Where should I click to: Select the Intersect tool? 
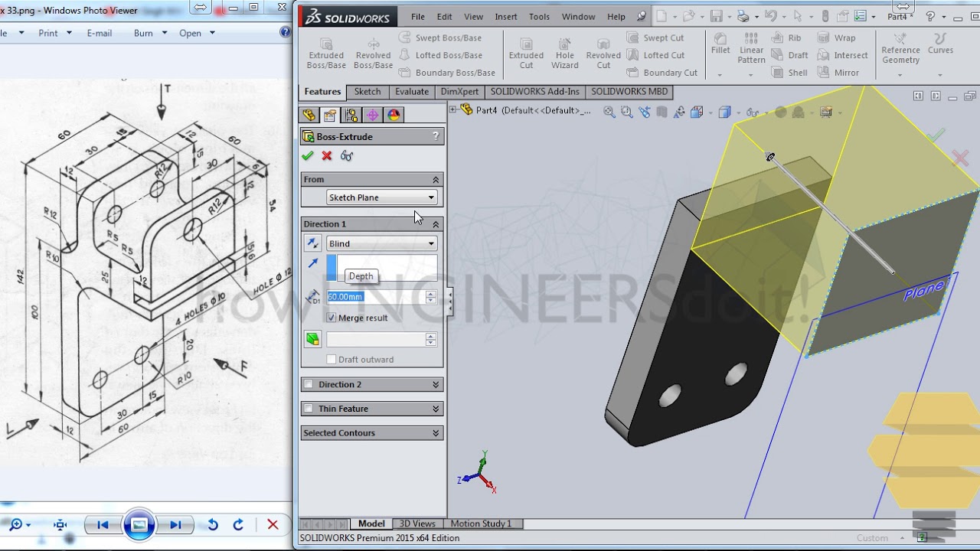pyautogui.click(x=843, y=55)
